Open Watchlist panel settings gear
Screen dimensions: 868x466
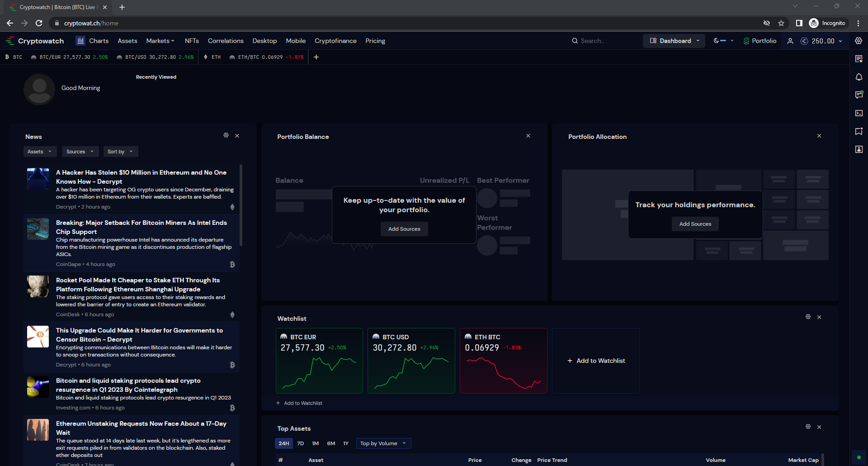808,317
